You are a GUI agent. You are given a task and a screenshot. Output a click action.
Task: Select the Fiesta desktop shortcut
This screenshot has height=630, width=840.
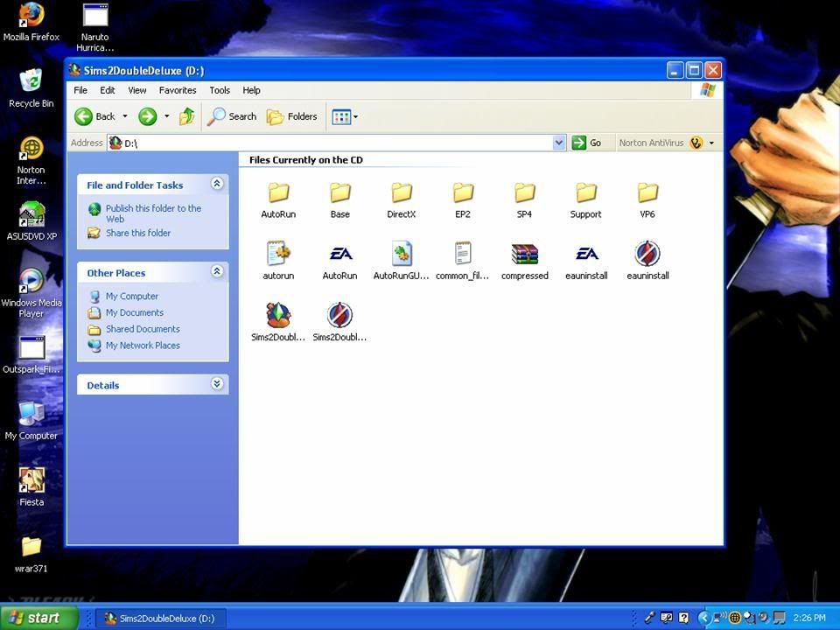31,487
